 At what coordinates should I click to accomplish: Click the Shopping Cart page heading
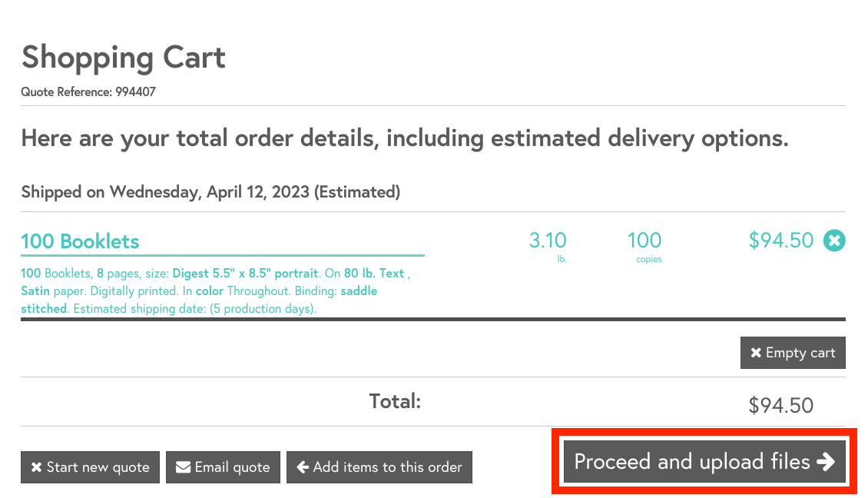124,58
